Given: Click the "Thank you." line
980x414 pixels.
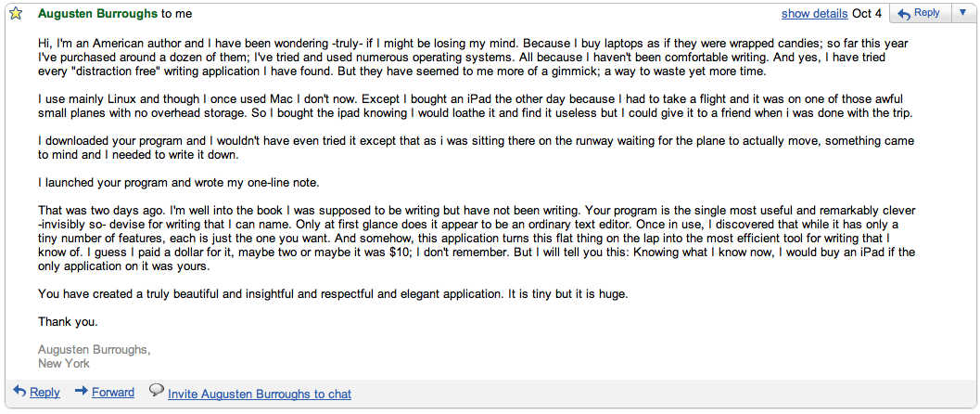Looking at the screenshot, I should (68, 322).
